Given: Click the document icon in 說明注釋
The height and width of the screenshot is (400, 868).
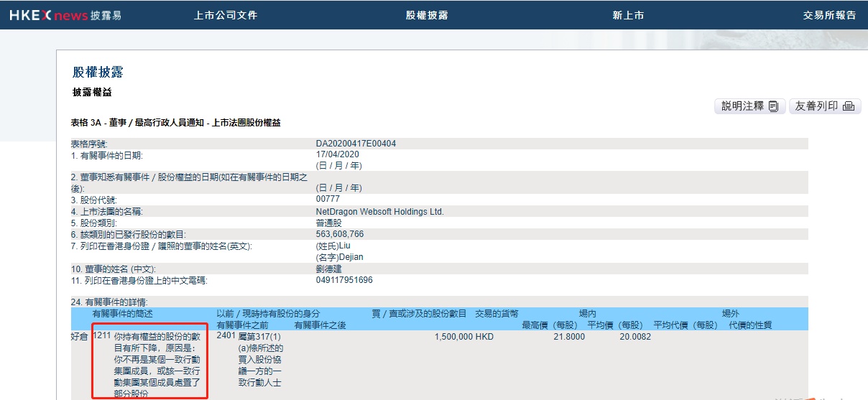Looking at the screenshot, I should coord(773,106).
